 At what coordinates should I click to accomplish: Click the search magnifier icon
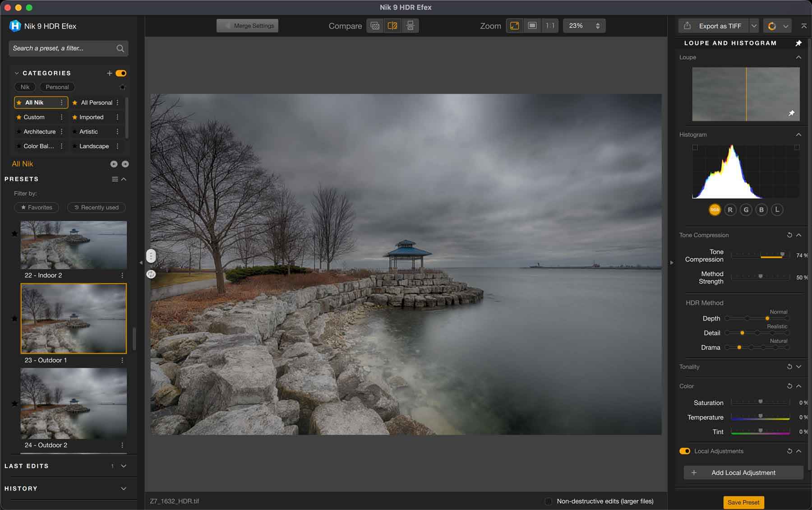pyautogui.click(x=120, y=48)
